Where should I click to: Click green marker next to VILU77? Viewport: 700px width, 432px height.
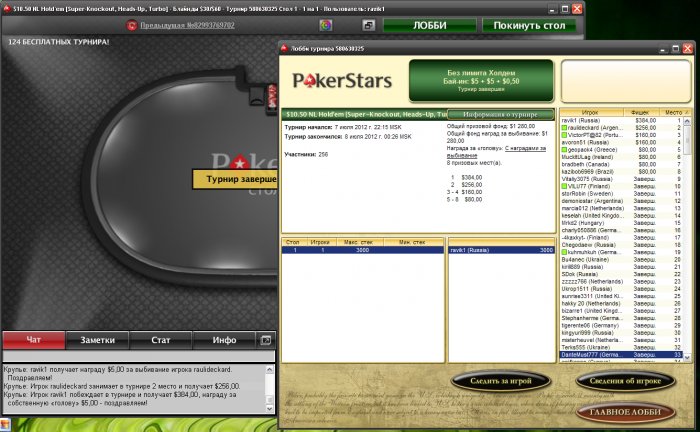(x=564, y=186)
